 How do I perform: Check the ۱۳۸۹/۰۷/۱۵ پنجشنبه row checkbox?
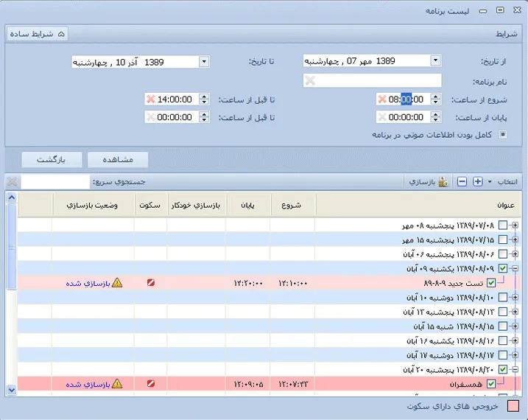[503, 239]
